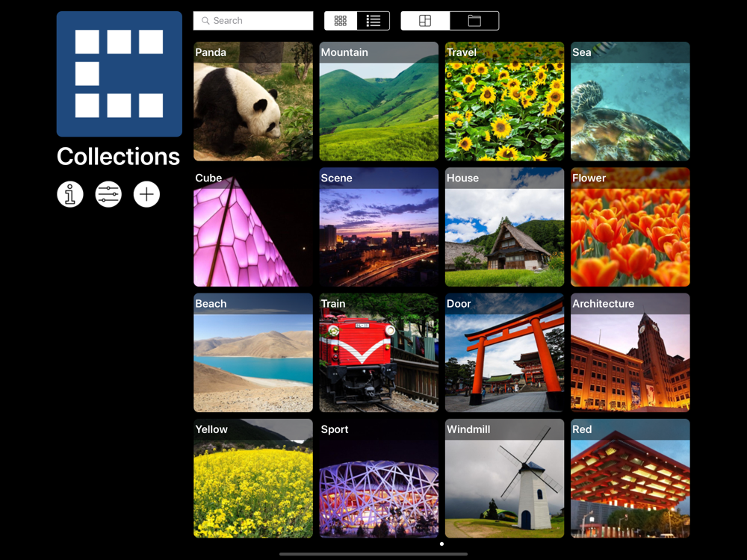Open the settings sliders button
Image resolution: width=747 pixels, height=560 pixels.
[108, 194]
